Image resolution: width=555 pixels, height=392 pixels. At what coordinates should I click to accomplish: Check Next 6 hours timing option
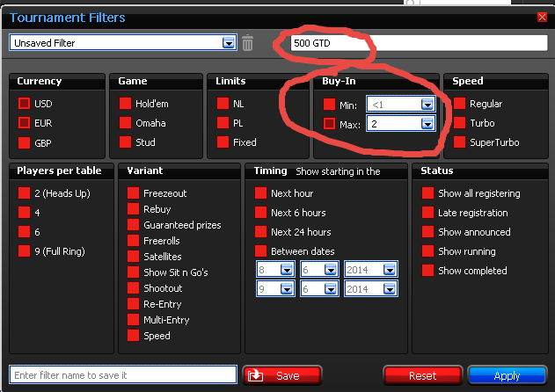(x=260, y=213)
